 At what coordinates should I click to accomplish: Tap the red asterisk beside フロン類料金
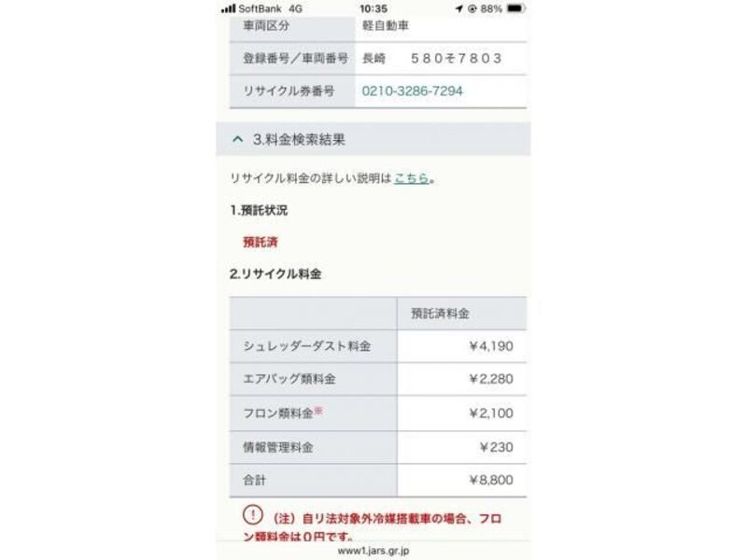click(x=318, y=410)
